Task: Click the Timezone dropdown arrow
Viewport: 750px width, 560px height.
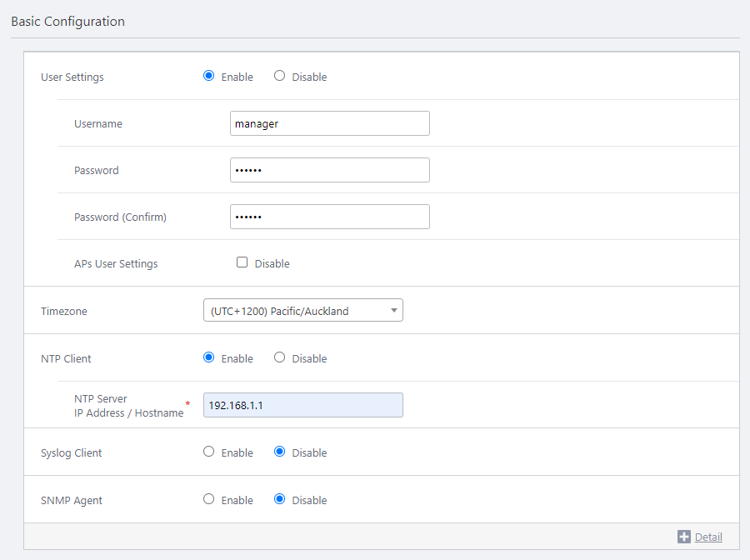Action: coord(393,311)
